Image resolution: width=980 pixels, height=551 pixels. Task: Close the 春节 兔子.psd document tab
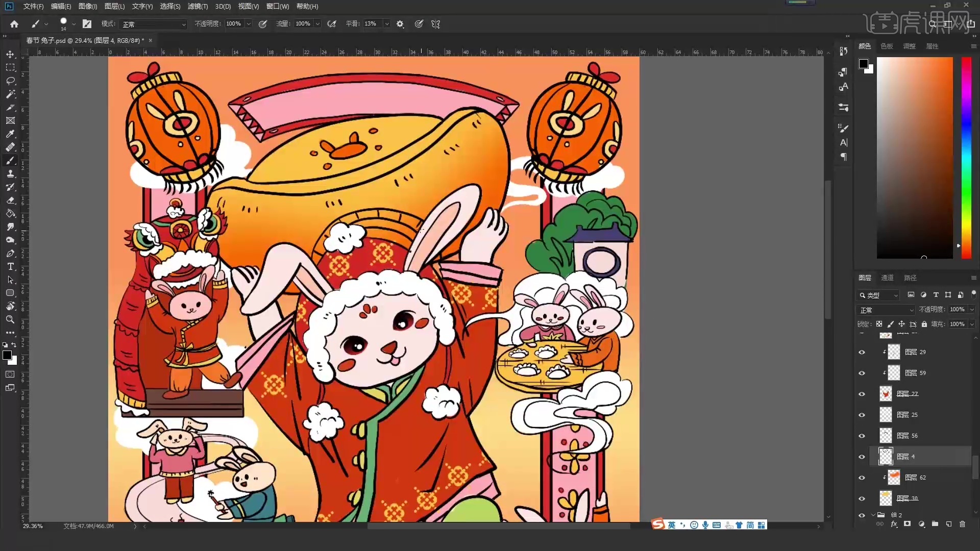(x=151, y=40)
